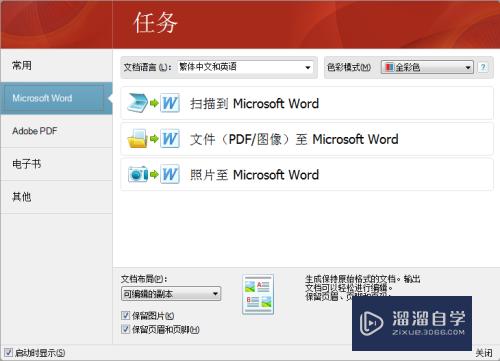Start the 照片至 Microsoft Word task

coord(307,174)
